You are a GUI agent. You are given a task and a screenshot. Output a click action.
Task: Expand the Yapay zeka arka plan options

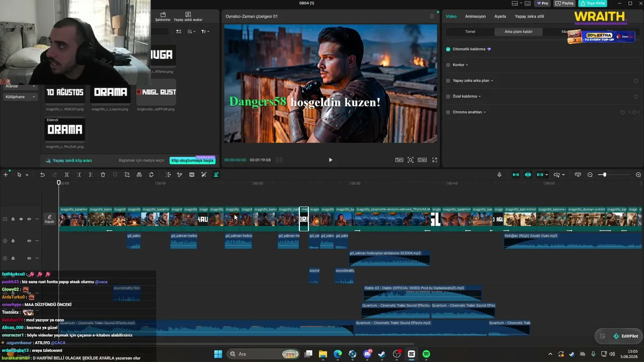pos(492,80)
